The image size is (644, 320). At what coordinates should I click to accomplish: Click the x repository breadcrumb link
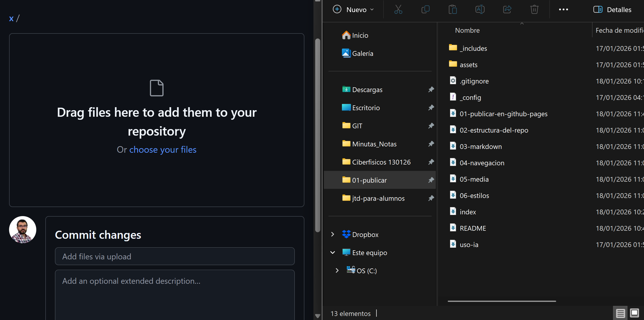point(11,18)
